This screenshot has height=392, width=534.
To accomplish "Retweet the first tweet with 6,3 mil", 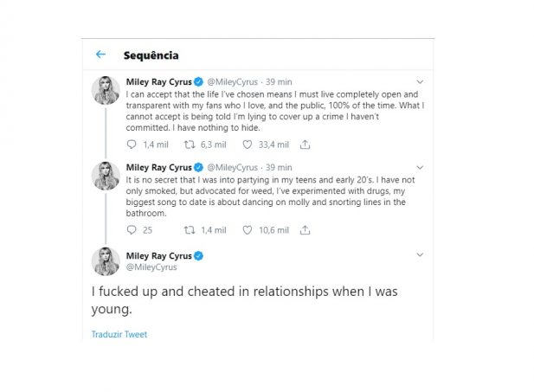I will tap(190, 145).
